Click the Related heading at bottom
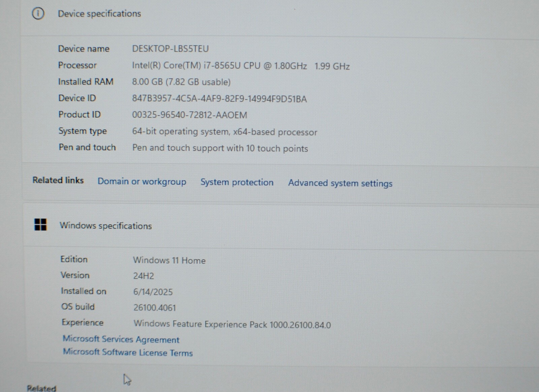Viewport: 539px width, 392px height. (x=41, y=388)
